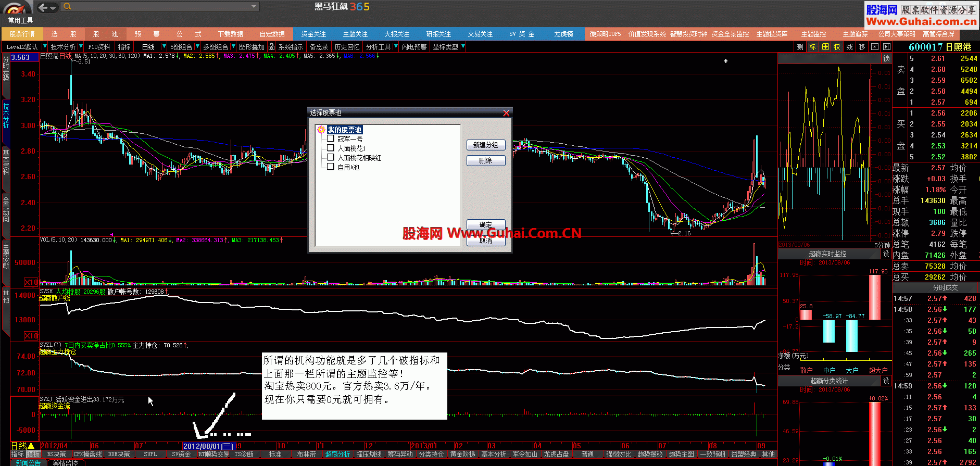Click the collapse side panel icon

[x=887, y=47]
